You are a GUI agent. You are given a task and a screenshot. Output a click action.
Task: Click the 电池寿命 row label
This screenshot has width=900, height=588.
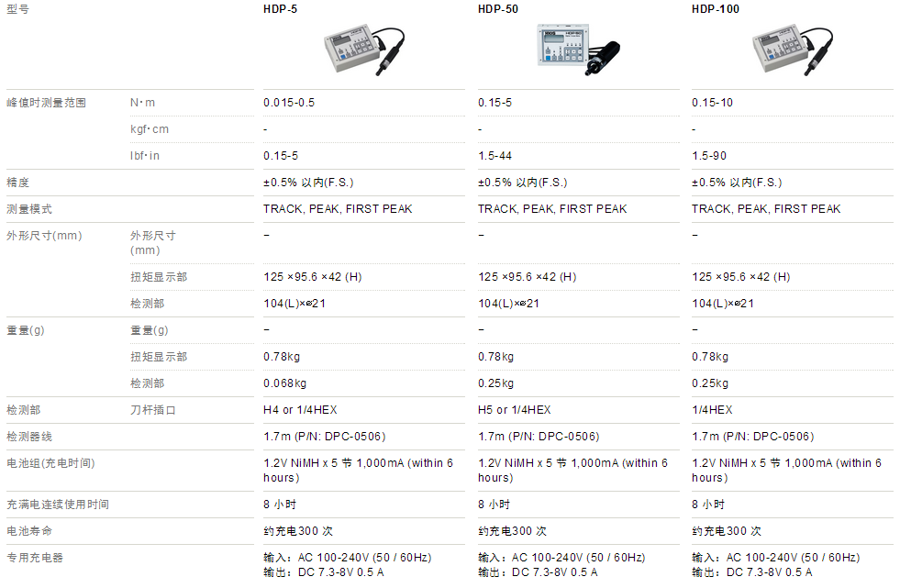(28, 531)
